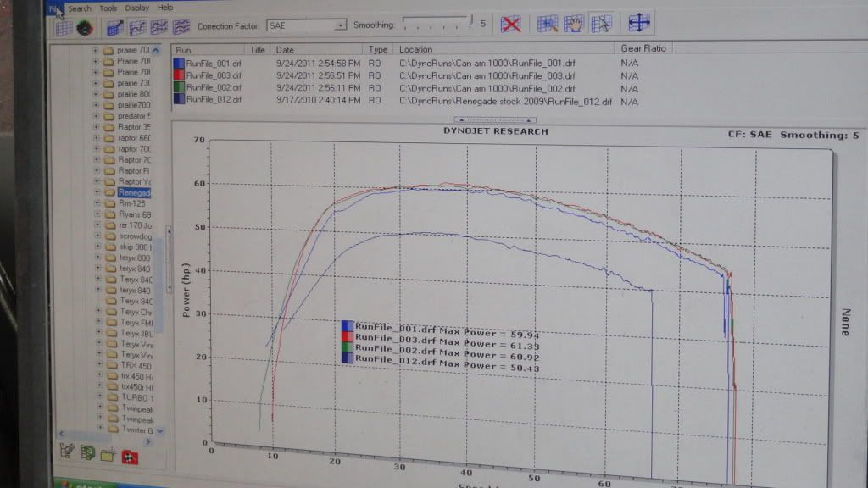
Task: Click the blue color swatch beside RunFile_001.drf
Action: (x=180, y=62)
